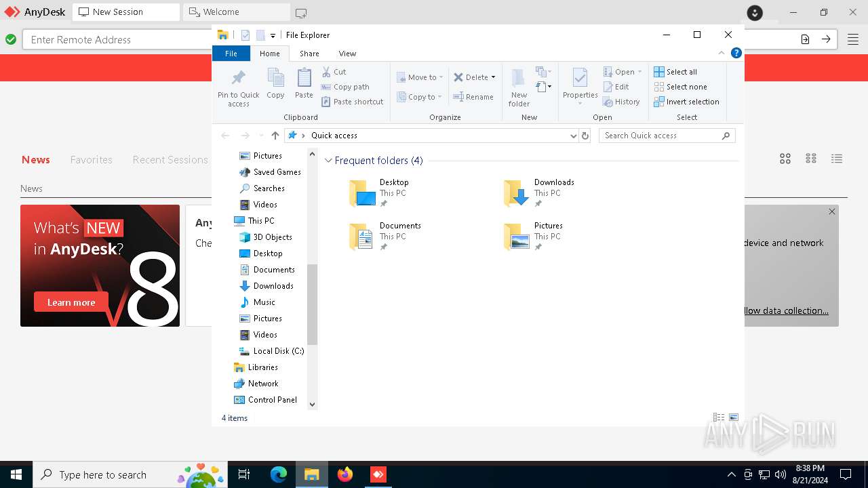Open the File menu tab
Viewport: 868px width, 488px height.
[x=231, y=53]
